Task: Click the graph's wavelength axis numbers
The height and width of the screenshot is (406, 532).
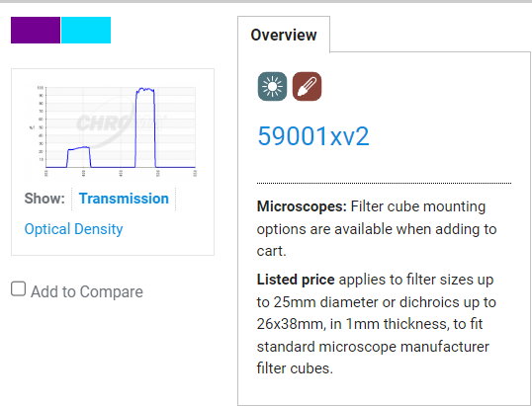Action: tap(121, 173)
